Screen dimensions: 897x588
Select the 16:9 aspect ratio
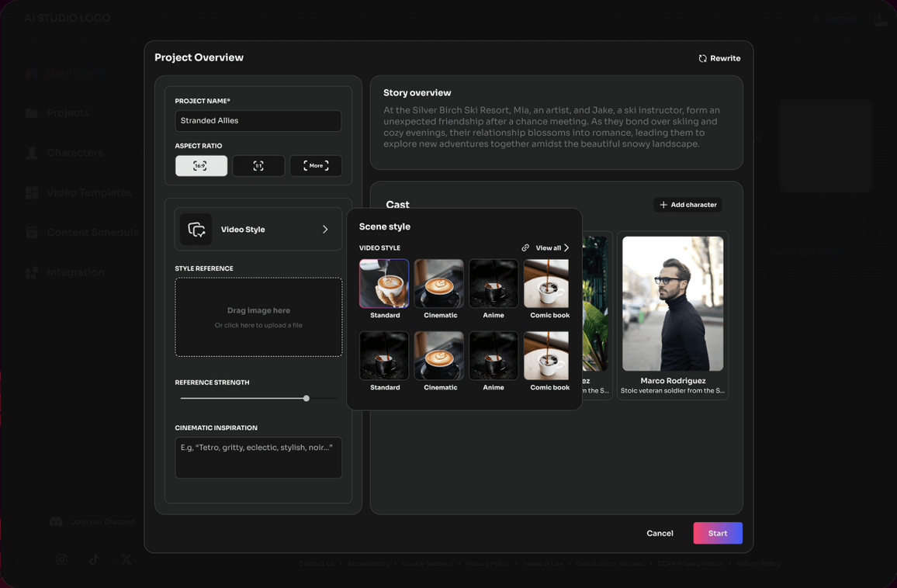[201, 166]
